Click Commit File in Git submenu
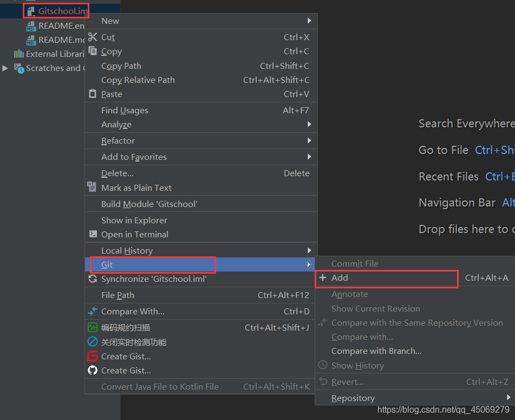The width and height of the screenshot is (515, 420). click(x=415, y=263)
